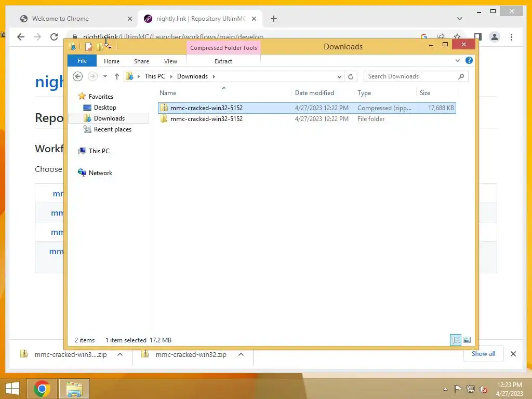
Task: Open a new Chrome tab
Action: click(x=273, y=19)
